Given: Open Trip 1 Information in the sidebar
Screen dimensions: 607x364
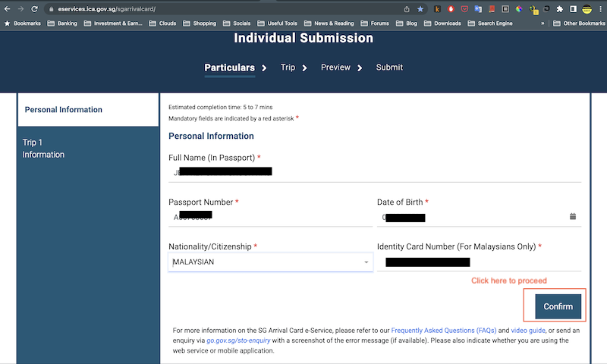Looking at the screenshot, I should point(43,149).
